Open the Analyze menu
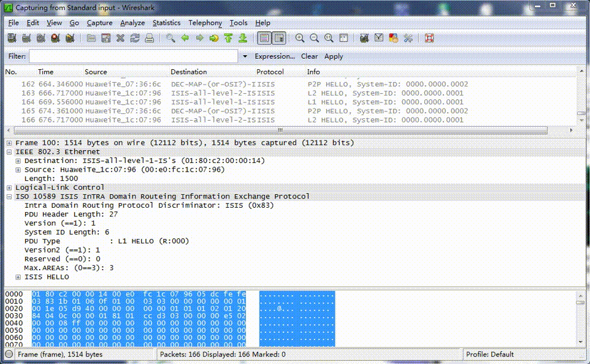 click(132, 23)
